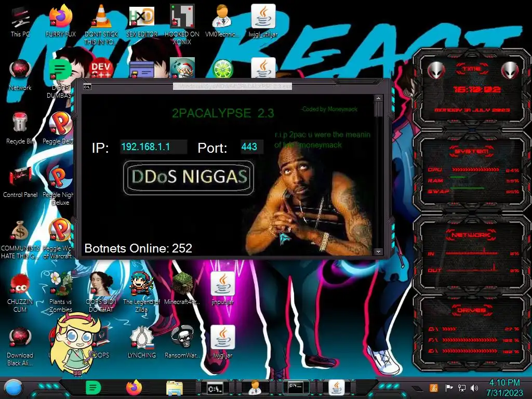Screen dimensions: 532x399
Task: Open the HxD hex editor desktop icon
Action: [x=141, y=21]
